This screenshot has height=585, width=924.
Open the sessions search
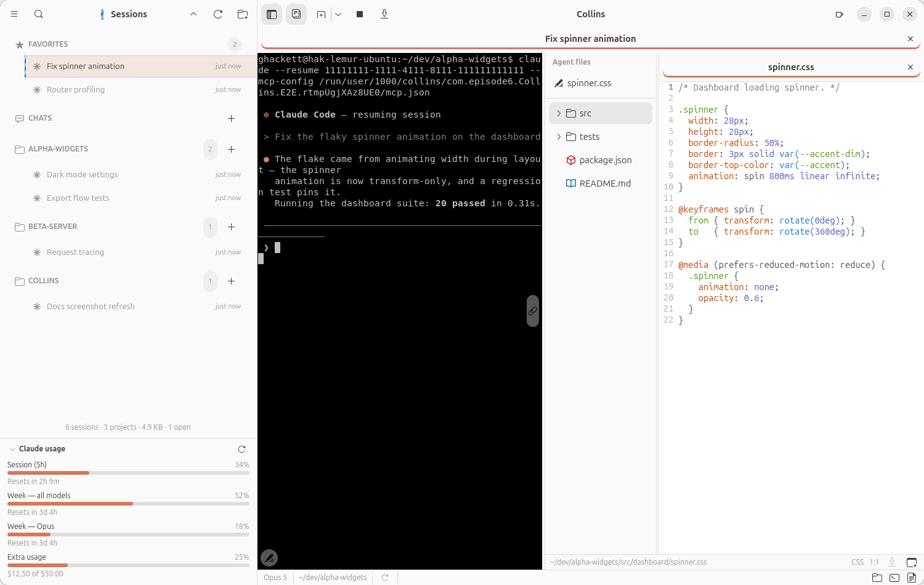[39, 14]
